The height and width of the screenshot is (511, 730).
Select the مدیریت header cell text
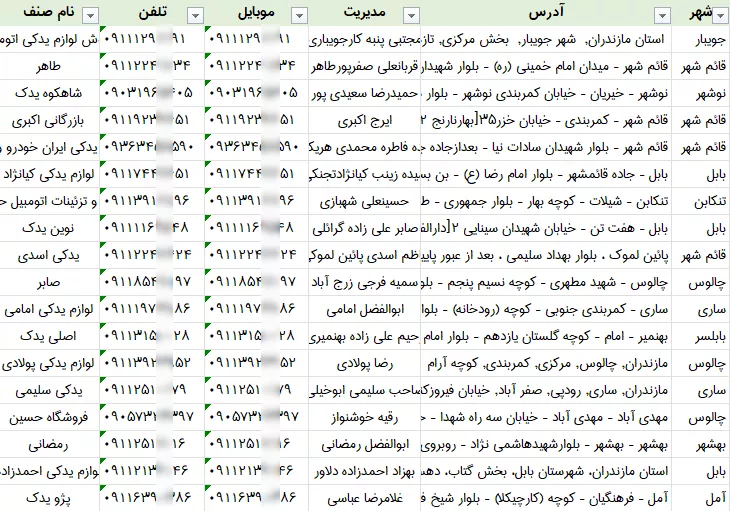[365, 12]
